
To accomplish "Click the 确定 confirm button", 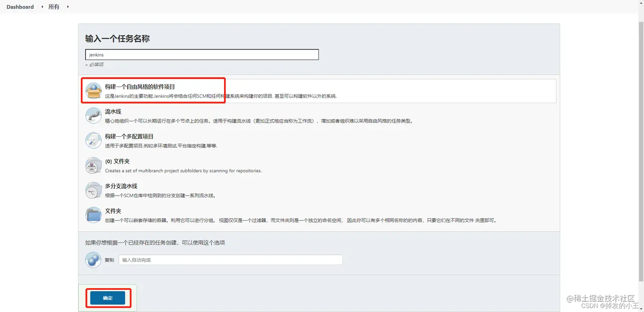I will tap(108, 298).
